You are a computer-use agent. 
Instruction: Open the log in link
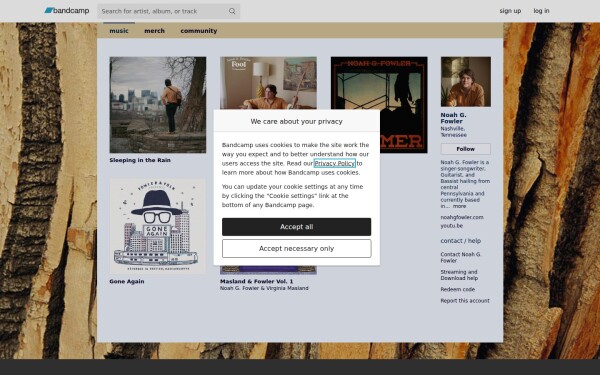pos(541,11)
